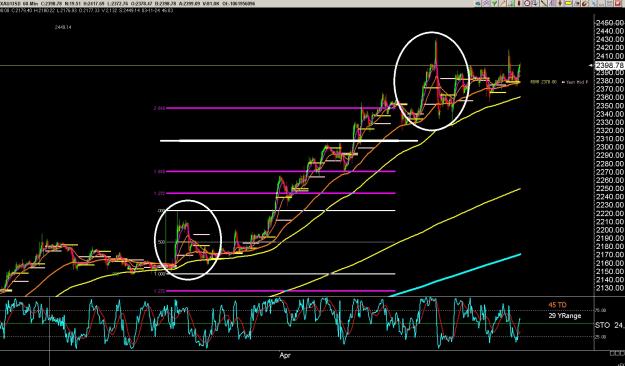Click the Apr label on time axis
Image resolution: width=625 pixels, height=366 pixels.
coord(285,355)
